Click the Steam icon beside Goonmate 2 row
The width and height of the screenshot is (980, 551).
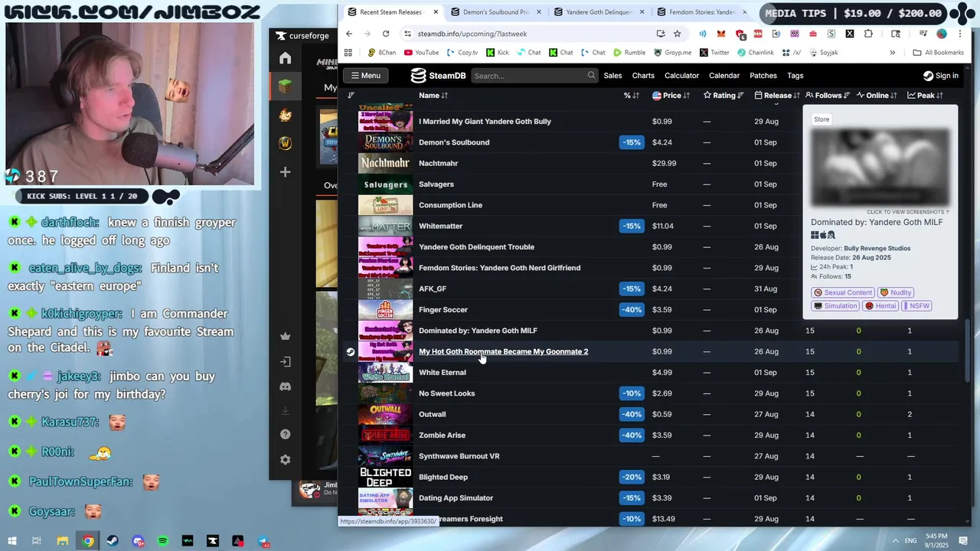pyautogui.click(x=351, y=352)
